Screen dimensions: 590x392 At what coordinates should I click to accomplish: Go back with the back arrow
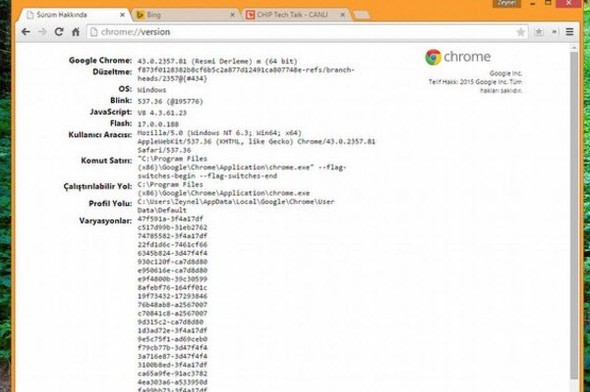26,32
